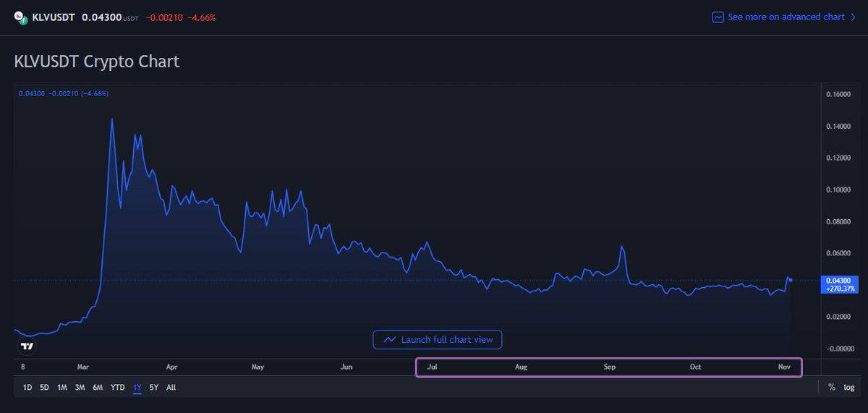Click the Jun label on time axis
The image size is (868, 413).
[x=346, y=367]
